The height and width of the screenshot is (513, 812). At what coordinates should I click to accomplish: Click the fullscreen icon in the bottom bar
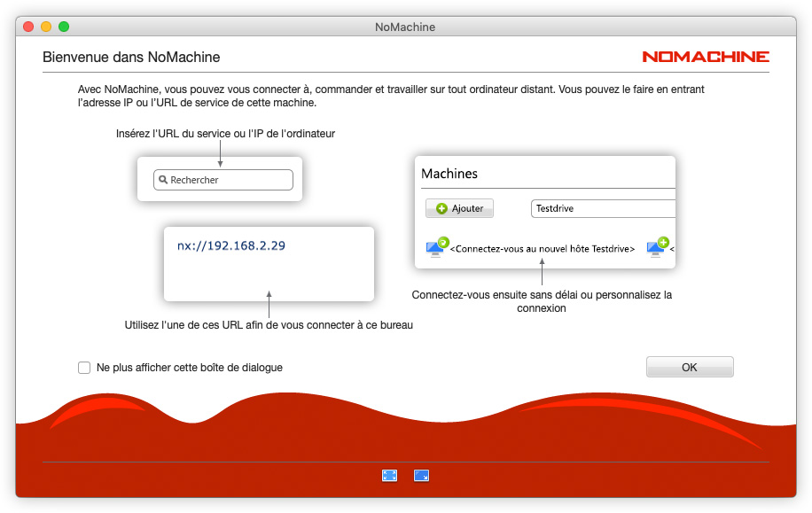coord(389,476)
